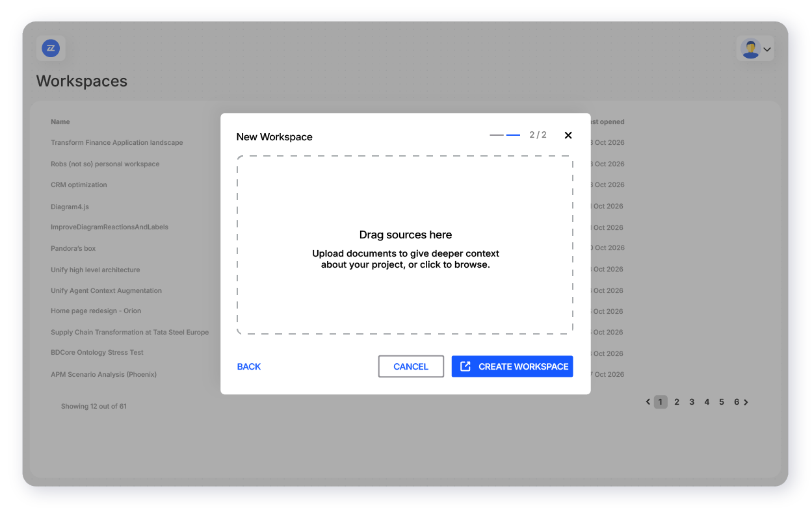Open APM Scenario Analysis (Phoenix) workspace

(x=104, y=374)
